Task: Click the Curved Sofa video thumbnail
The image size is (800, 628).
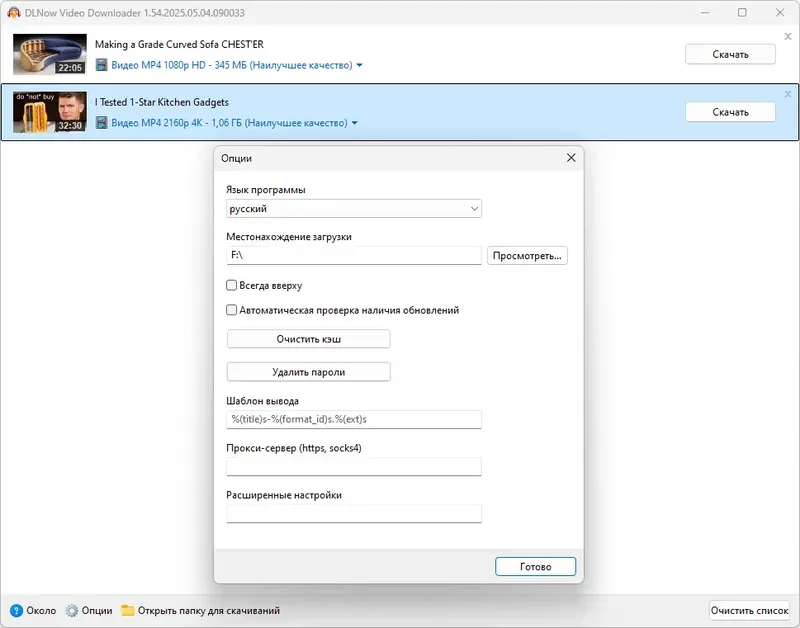Action: (x=49, y=54)
